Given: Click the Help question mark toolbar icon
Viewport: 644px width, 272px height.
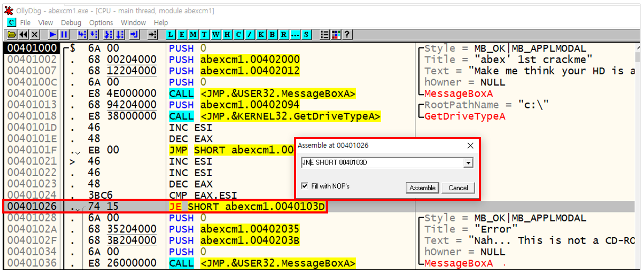Looking at the screenshot, I should [347, 35].
